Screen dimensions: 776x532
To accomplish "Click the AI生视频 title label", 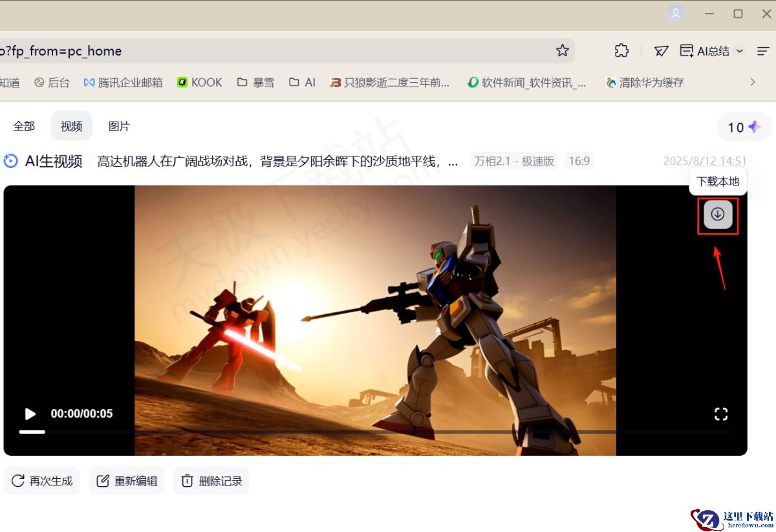I will tap(54, 161).
